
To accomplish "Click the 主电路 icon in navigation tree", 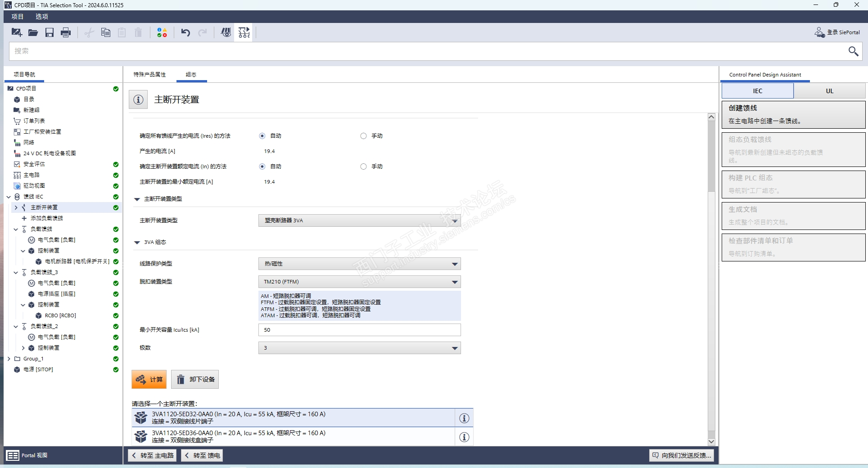I will 17,175.
